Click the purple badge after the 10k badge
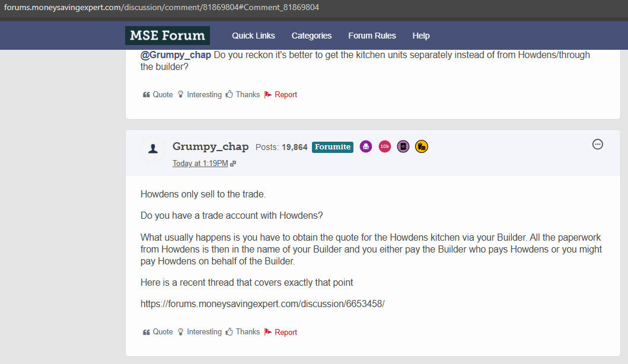The width and height of the screenshot is (628, 364). click(403, 146)
